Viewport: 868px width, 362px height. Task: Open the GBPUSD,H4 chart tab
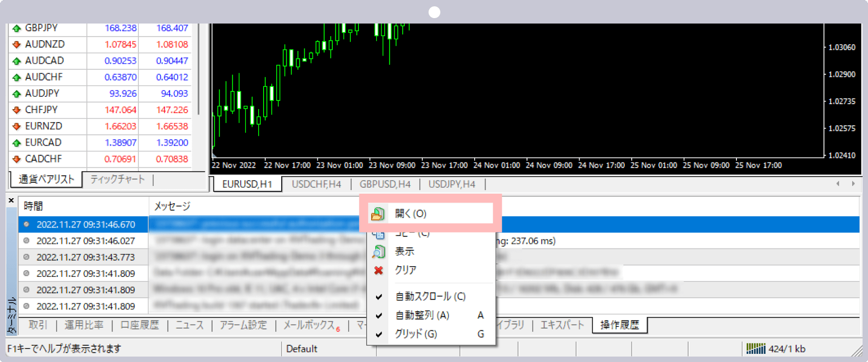385,184
